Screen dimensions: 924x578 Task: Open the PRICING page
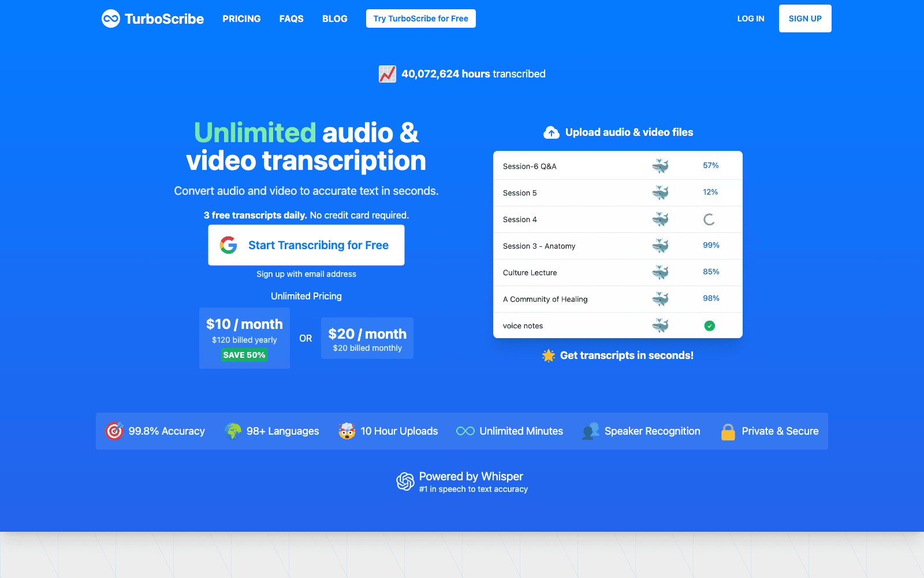click(241, 18)
